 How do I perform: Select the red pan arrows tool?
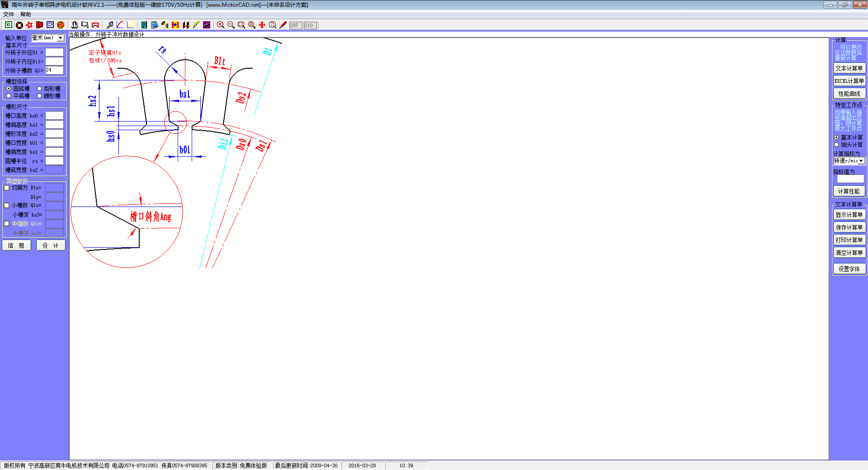262,25
